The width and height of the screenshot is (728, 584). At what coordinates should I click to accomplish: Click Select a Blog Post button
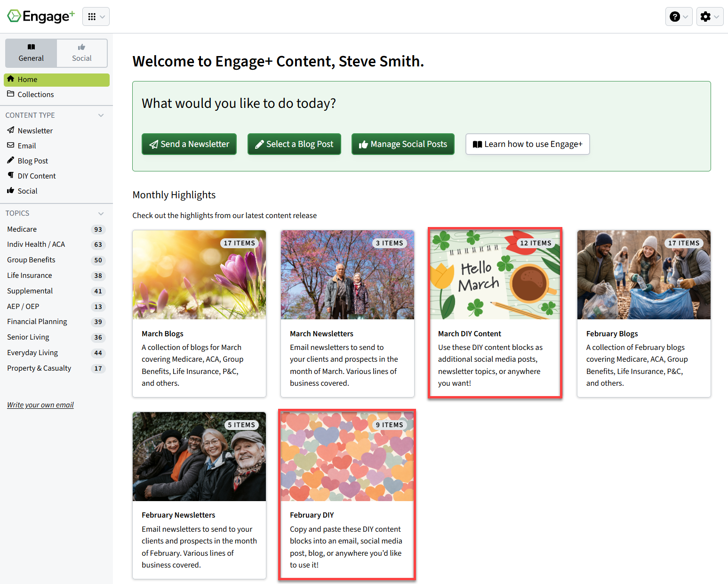point(294,144)
